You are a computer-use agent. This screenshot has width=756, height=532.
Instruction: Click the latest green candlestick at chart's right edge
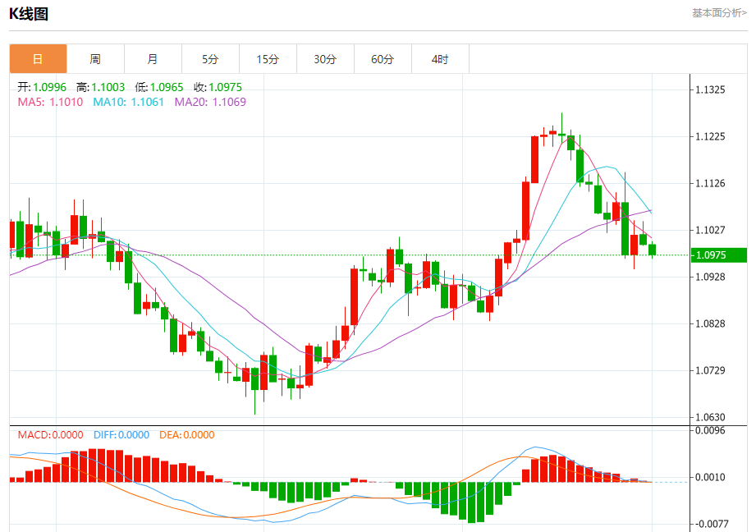[653, 250]
